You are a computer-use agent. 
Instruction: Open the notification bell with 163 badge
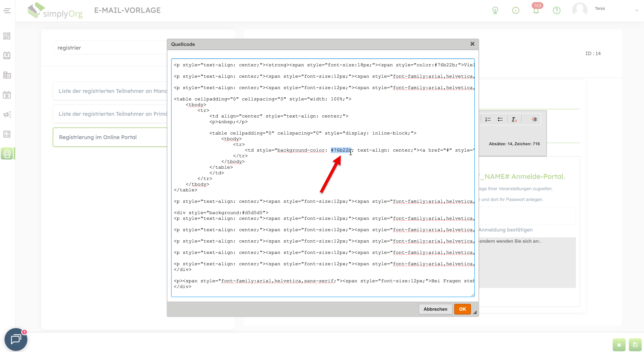[x=536, y=10]
